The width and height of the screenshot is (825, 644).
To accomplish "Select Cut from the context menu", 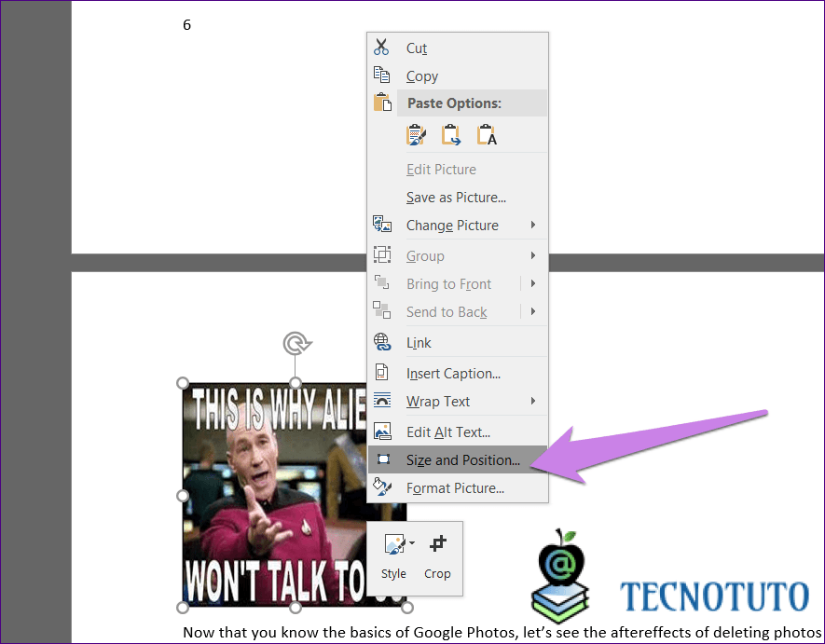I will [x=457, y=48].
